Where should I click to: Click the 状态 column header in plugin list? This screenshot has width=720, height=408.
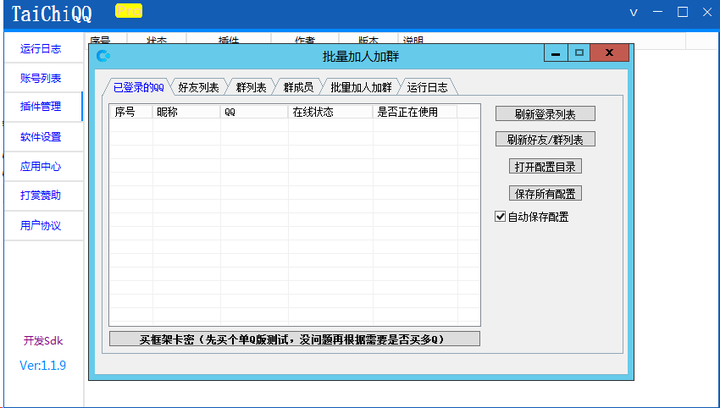coord(157,40)
